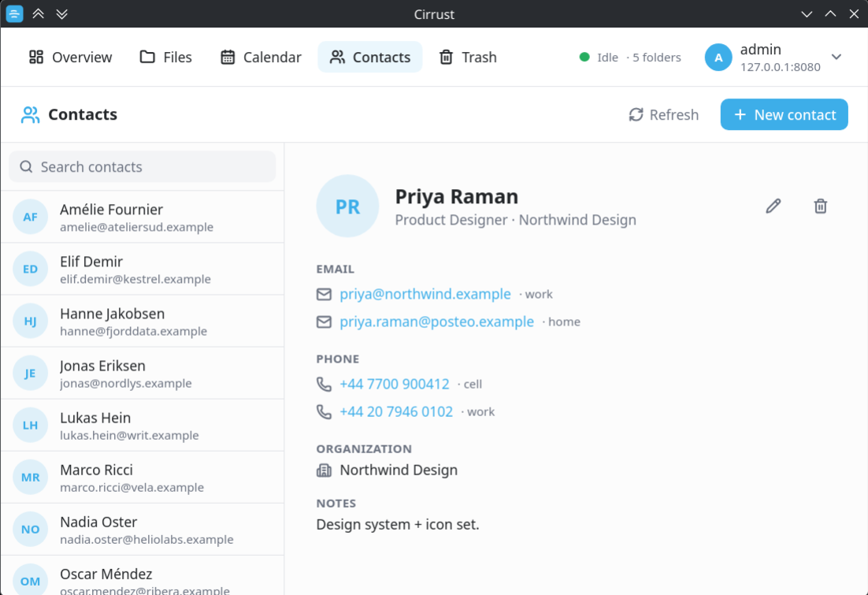Click the HJ avatar of Hanne Jakobsen
The image size is (868, 595).
tap(31, 322)
